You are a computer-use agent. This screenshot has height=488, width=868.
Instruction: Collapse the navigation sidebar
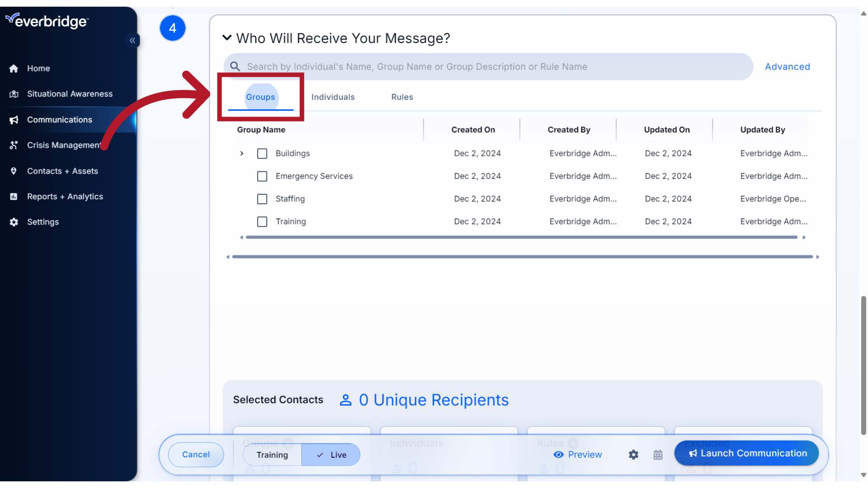click(132, 41)
